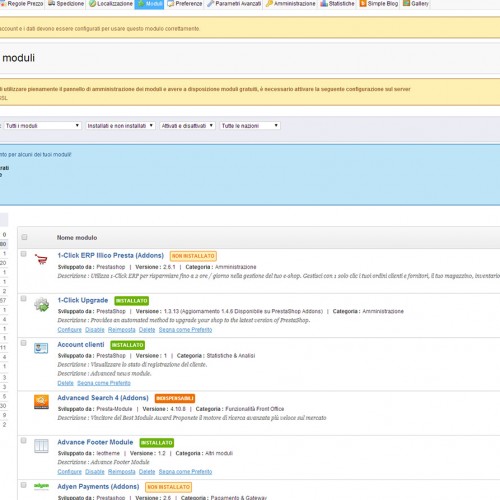Click the Amministrazione key icon

(x=269, y=4)
